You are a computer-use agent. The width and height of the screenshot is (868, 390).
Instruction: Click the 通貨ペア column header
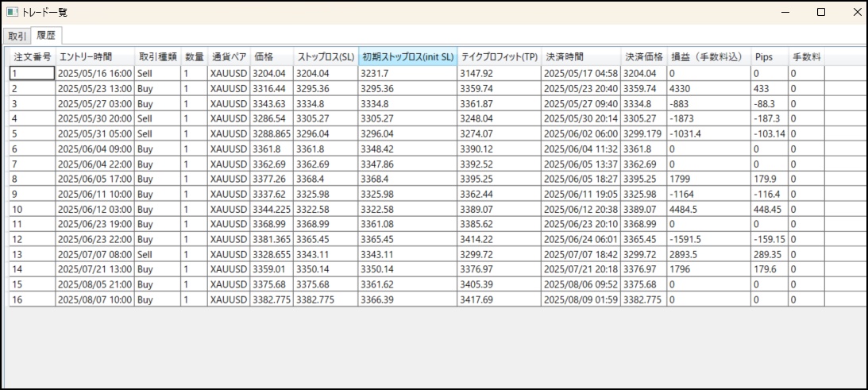(229, 57)
